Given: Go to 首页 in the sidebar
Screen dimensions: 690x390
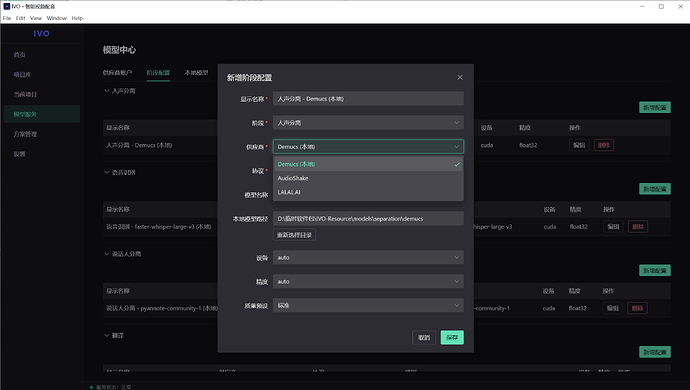Looking at the screenshot, I should point(41,55).
